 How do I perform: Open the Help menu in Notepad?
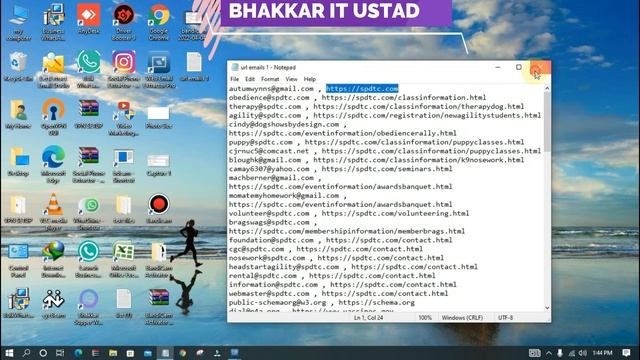309,79
